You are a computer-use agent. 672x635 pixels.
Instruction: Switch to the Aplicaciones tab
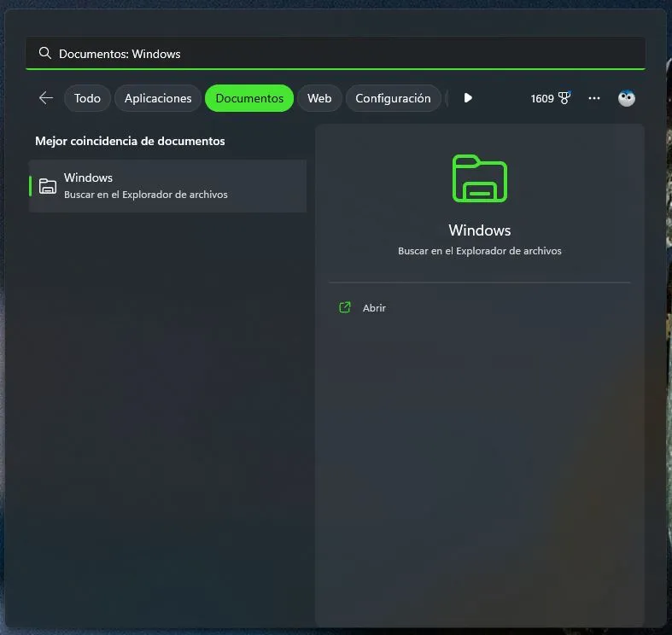[158, 98]
